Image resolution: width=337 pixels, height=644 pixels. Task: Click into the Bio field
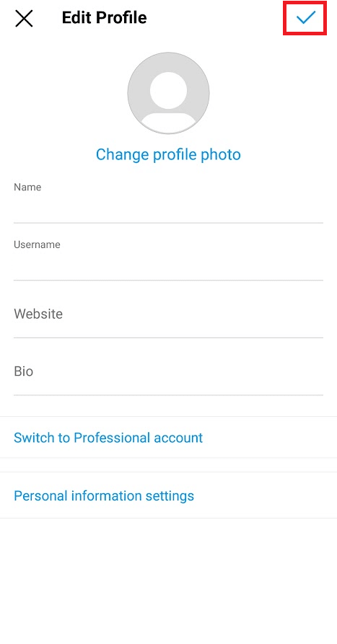tap(169, 371)
